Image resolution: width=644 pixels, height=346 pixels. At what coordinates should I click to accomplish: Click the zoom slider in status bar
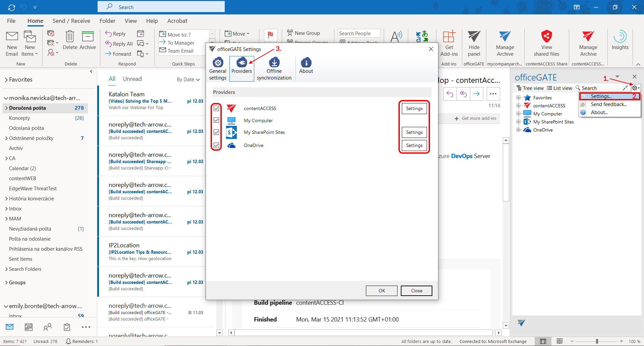point(597,341)
